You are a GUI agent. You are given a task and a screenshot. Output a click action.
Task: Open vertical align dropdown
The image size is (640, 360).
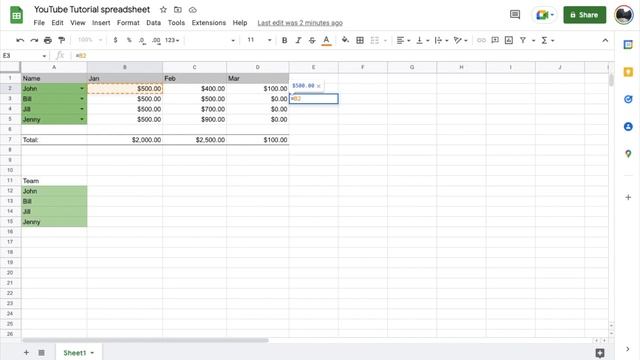[422, 40]
